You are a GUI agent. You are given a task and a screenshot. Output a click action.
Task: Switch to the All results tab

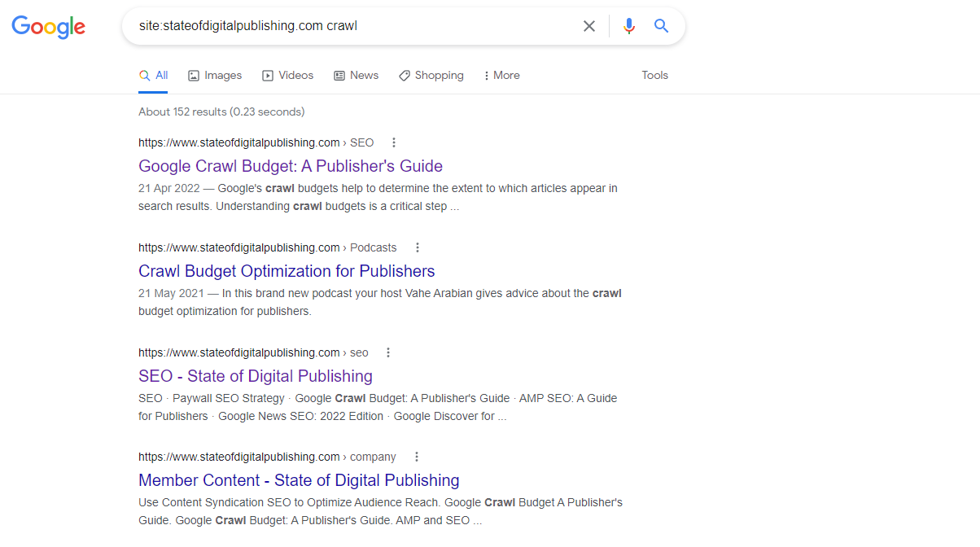tap(153, 75)
